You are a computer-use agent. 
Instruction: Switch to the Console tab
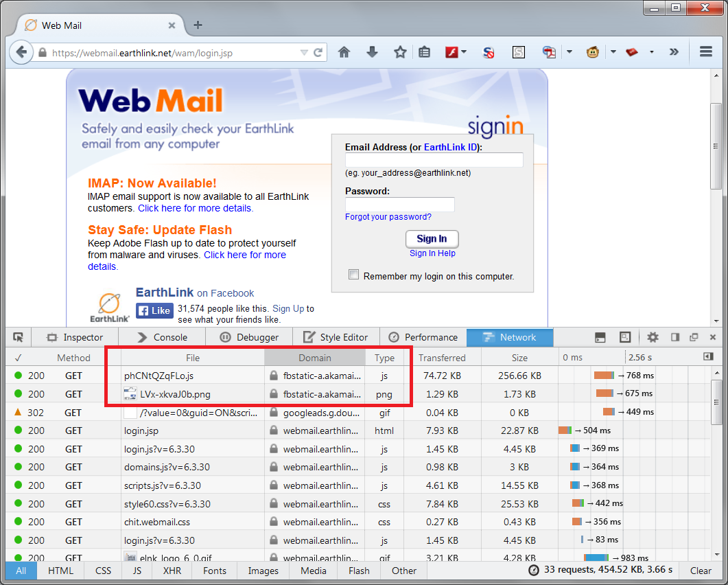pyautogui.click(x=162, y=337)
